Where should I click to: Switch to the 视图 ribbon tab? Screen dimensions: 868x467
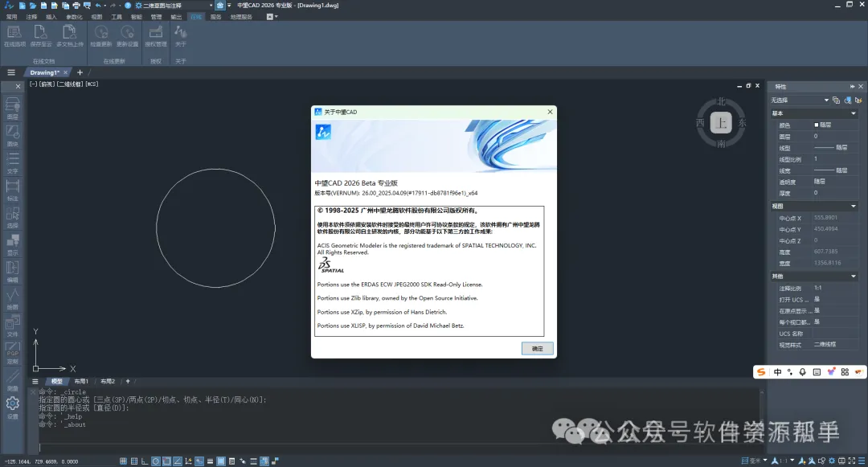(97, 17)
